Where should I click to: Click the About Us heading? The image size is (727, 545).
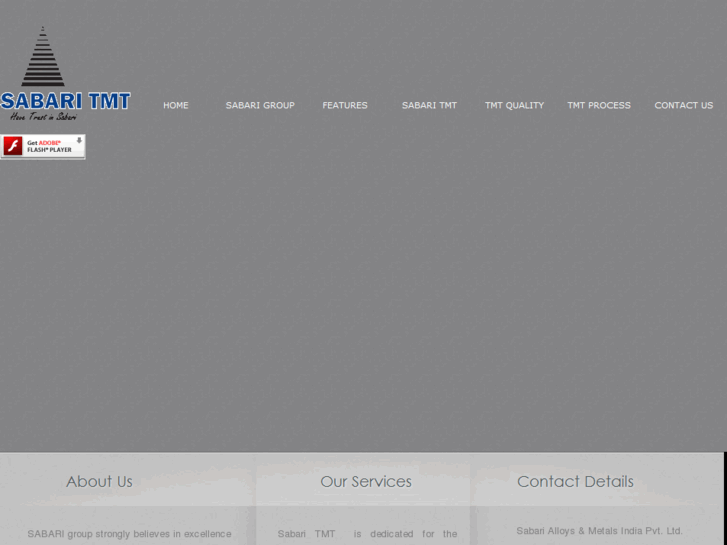coord(99,481)
